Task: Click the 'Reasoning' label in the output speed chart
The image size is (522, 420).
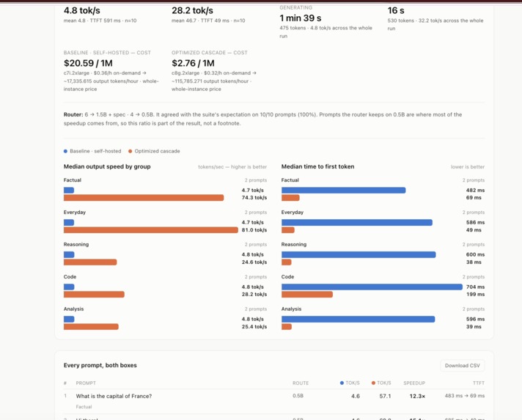Action: (x=76, y=244)
